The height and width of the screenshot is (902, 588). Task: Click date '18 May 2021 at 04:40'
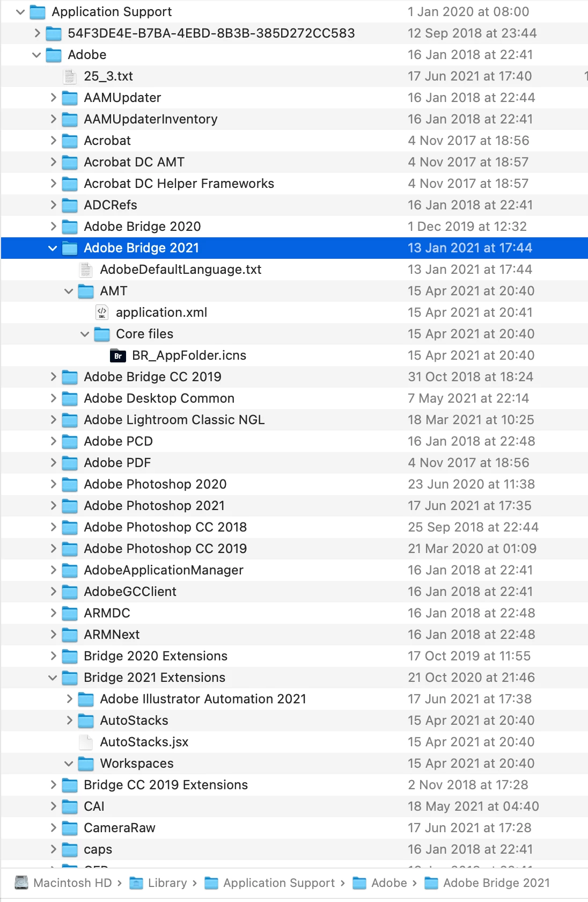pyautogui.click(x=473, y=806)
